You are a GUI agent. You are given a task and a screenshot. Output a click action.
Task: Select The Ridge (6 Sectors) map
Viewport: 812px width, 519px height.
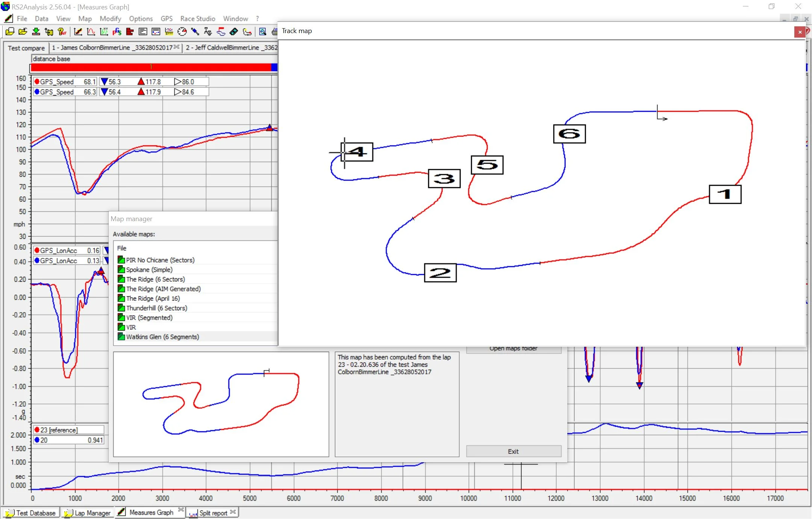[x=155, y=279]
